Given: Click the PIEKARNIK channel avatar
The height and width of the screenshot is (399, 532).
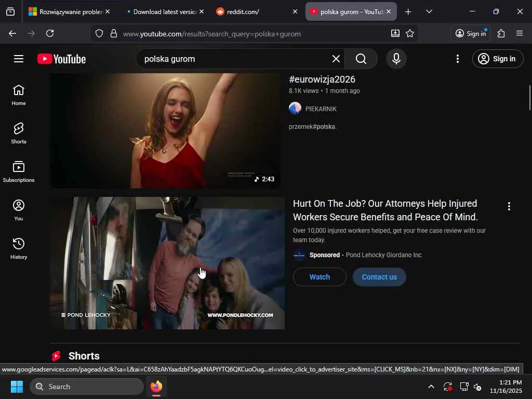Looking at the screenshot, I should [295, 109].
